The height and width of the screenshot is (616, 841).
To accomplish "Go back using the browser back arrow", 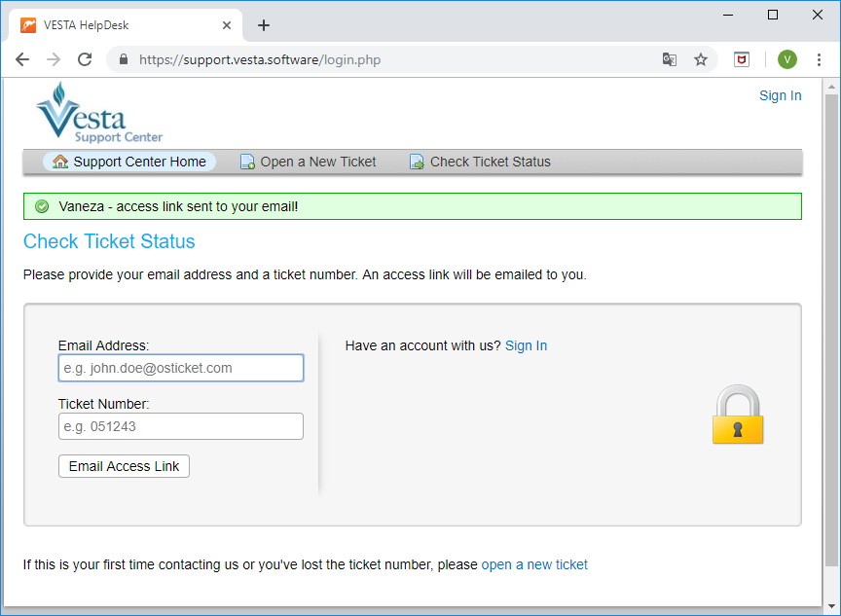I will click(22, 59).
